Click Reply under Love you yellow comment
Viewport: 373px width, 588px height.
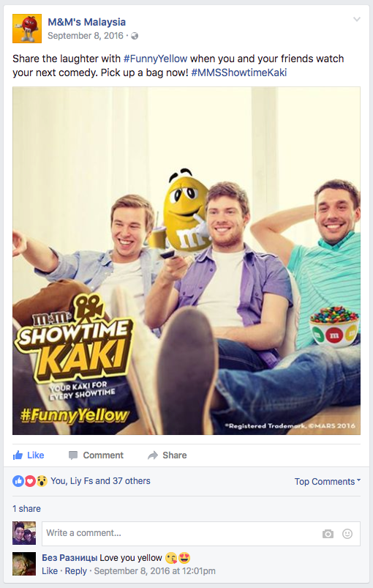(x=75, y=571)
